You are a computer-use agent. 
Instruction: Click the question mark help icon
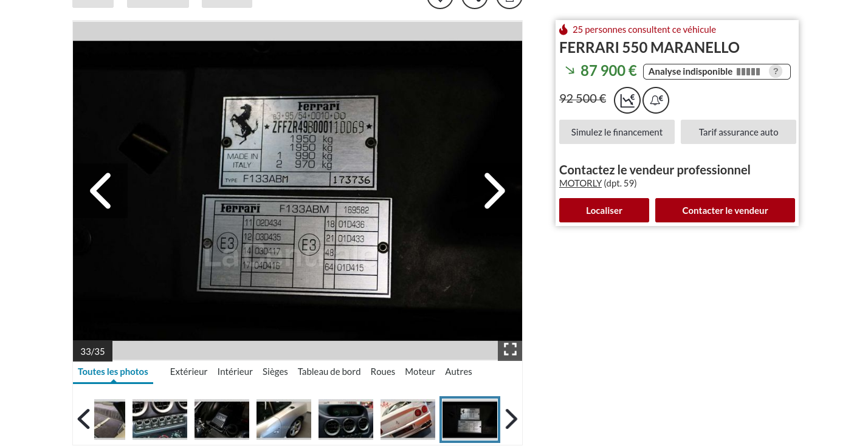[x=776, y=71]
